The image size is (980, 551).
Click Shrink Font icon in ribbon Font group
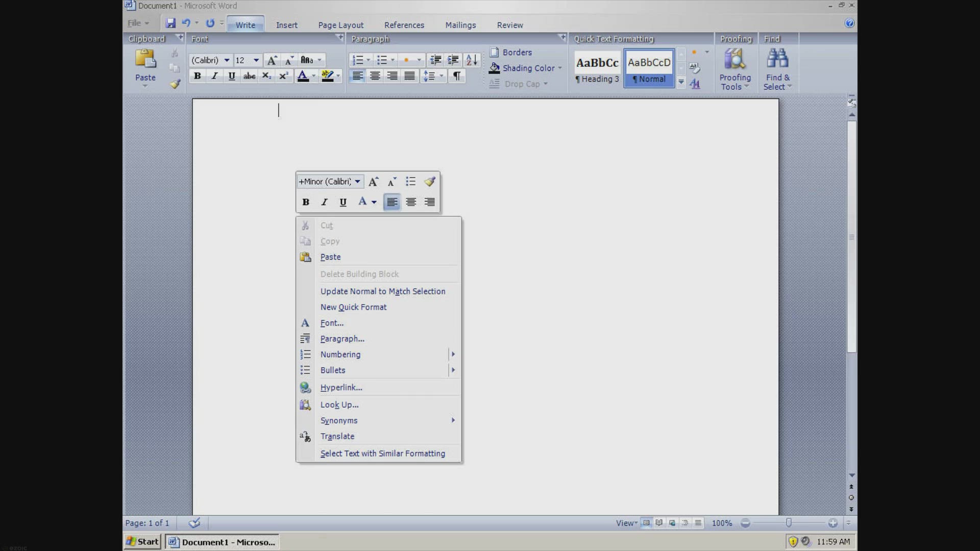click(x=289, y=60)
